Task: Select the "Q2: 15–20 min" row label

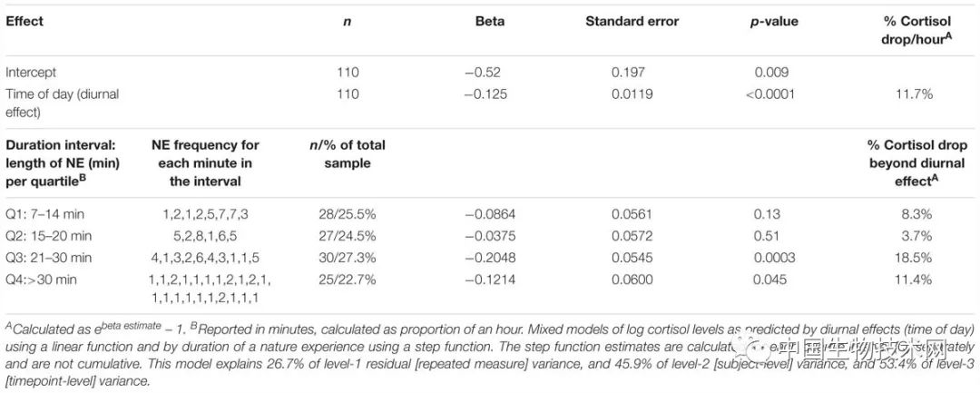Action: 47,235
